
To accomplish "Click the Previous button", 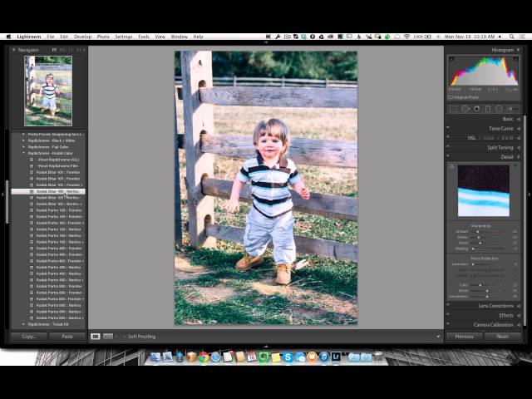I will (464, 337).
